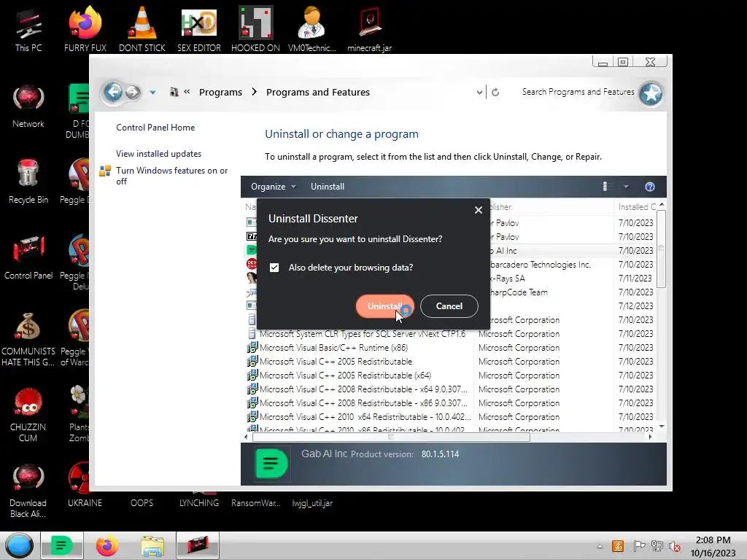Click the double-chevron breadcrumb expander
747x560 pixels.
[187, 92]
